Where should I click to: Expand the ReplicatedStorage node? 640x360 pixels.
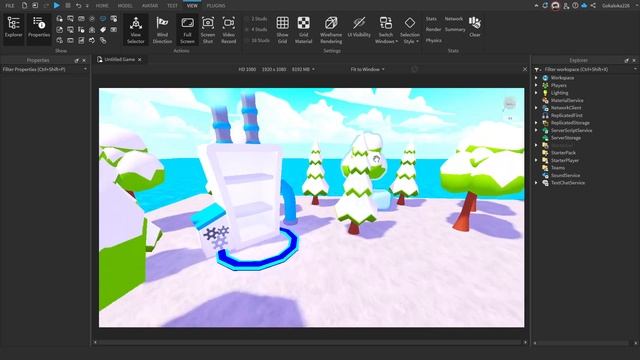pyautogui.click(x=536, y=123)
